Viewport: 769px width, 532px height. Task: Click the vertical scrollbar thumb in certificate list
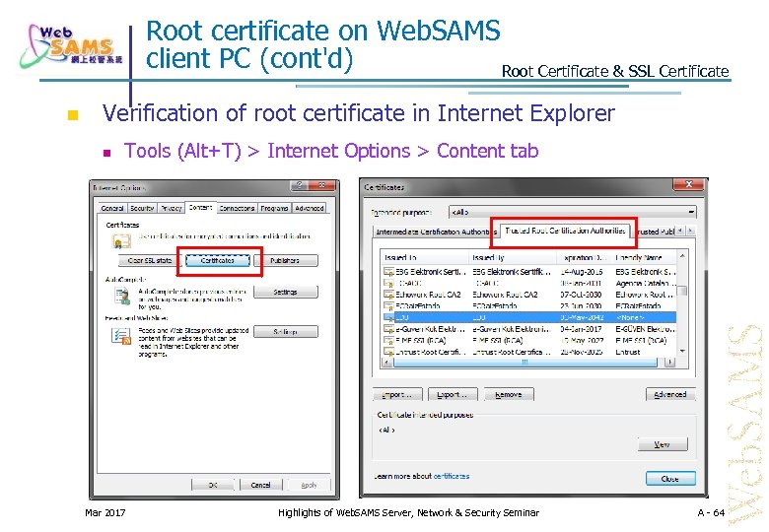(682, 291)
